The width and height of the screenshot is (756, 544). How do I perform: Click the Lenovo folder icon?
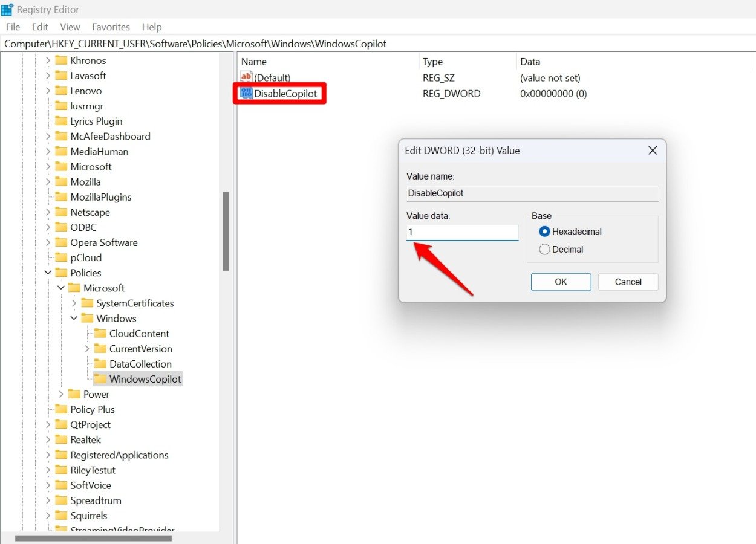click(60, 91)
